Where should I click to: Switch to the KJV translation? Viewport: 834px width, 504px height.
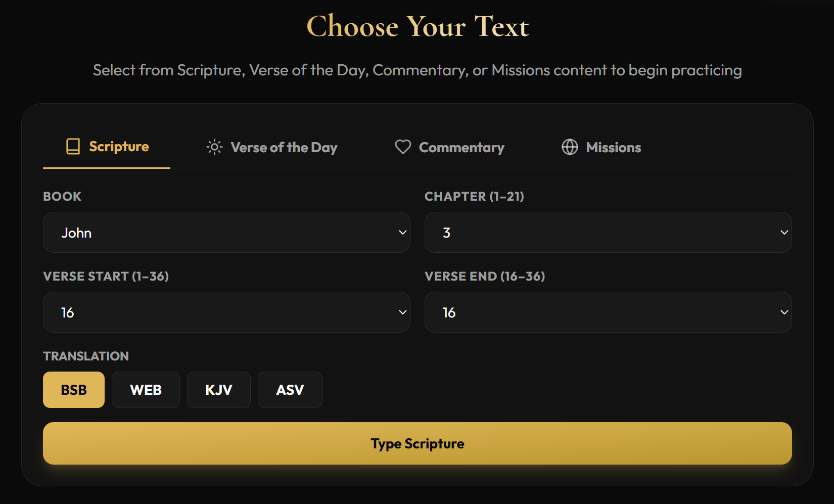[x=218, y=389]
